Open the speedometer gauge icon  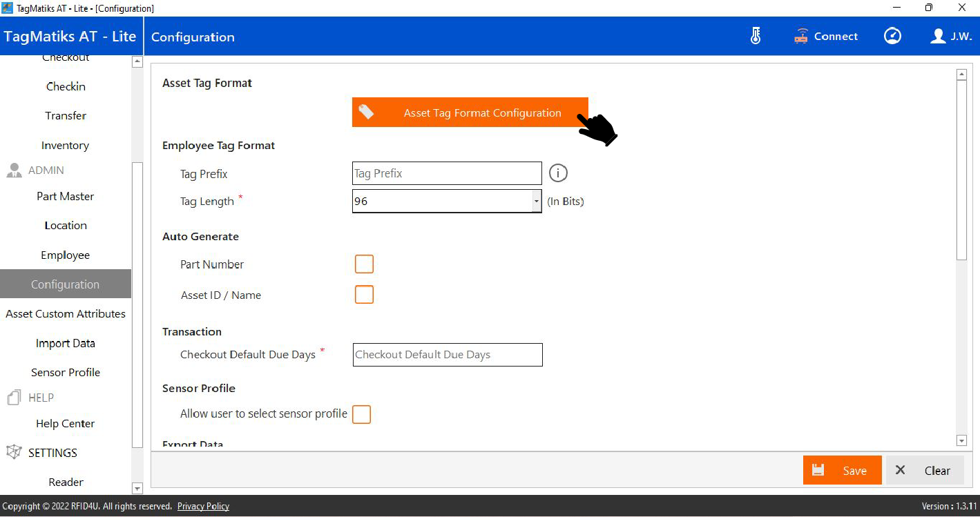[892, 37]
